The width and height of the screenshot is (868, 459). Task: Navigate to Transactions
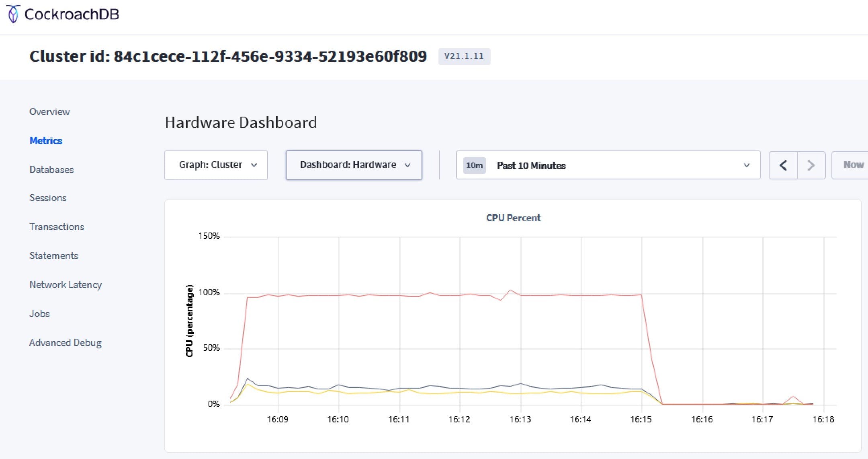point(57,227)
